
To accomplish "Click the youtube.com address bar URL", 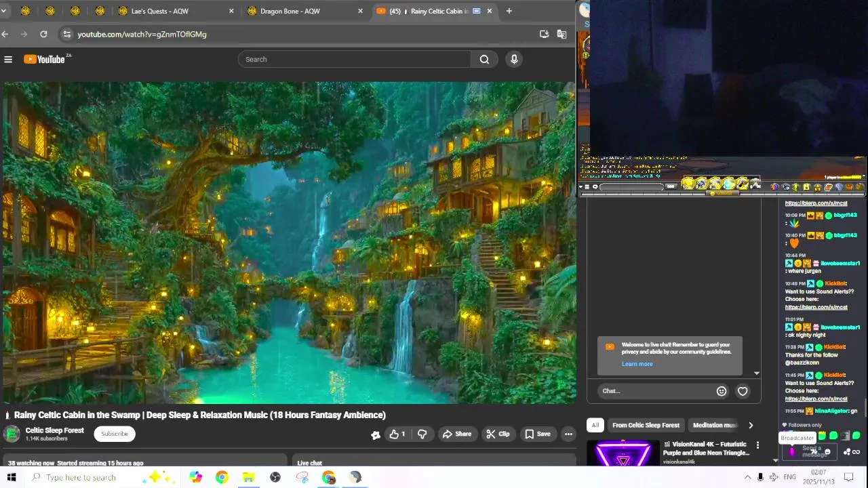I will 142,34.
